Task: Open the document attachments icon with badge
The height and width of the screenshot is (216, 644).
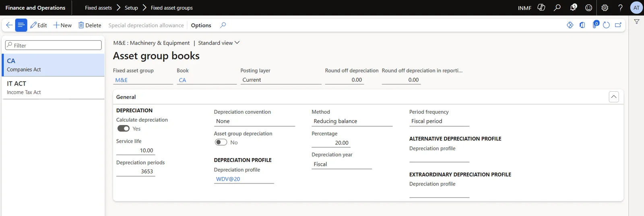Action: click(x=595, y=25)
